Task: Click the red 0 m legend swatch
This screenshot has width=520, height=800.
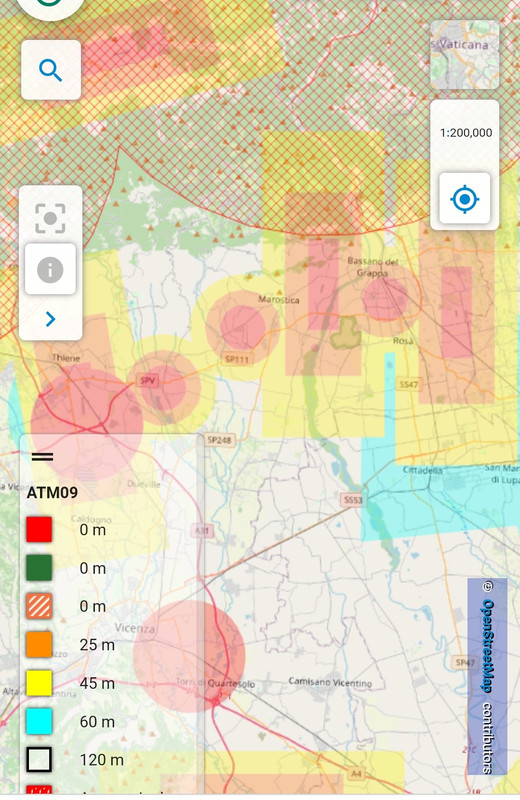Action: pos(39,530)
